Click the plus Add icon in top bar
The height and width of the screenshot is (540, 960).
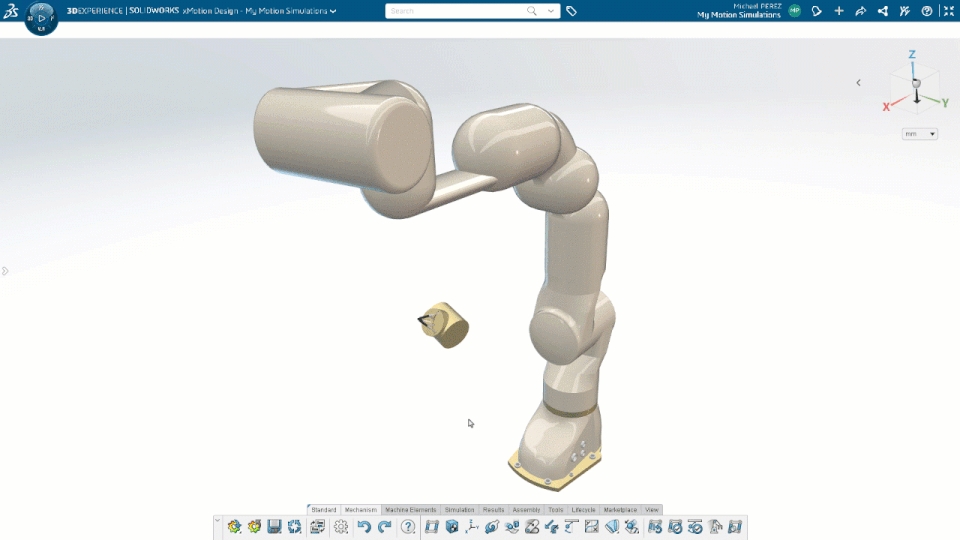coord(838,11)
